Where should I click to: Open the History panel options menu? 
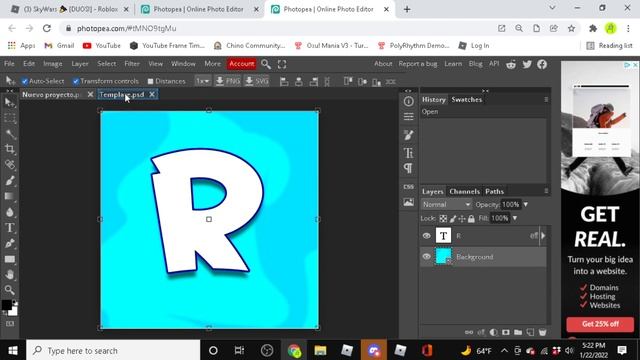[546, 100]
